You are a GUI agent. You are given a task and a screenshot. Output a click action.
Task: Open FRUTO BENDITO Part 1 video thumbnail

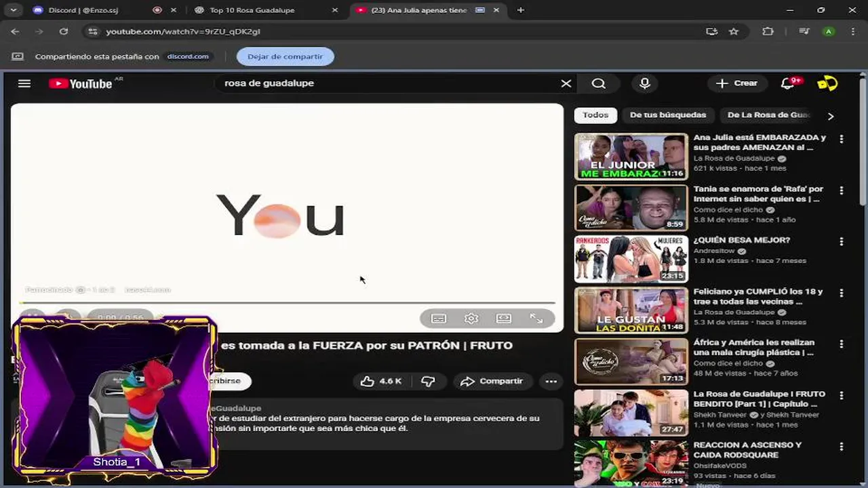[x=631, y=413]
